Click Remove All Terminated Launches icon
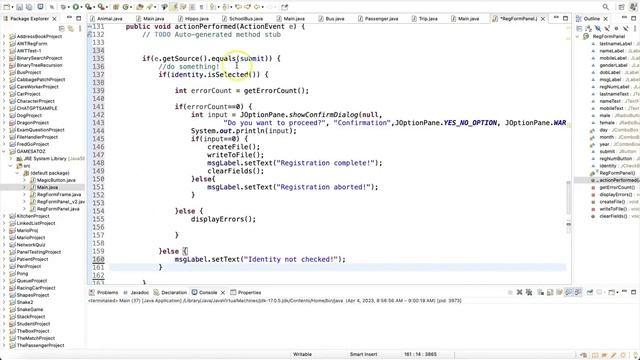Screen dimensions: 640x360 coord(529,292)
